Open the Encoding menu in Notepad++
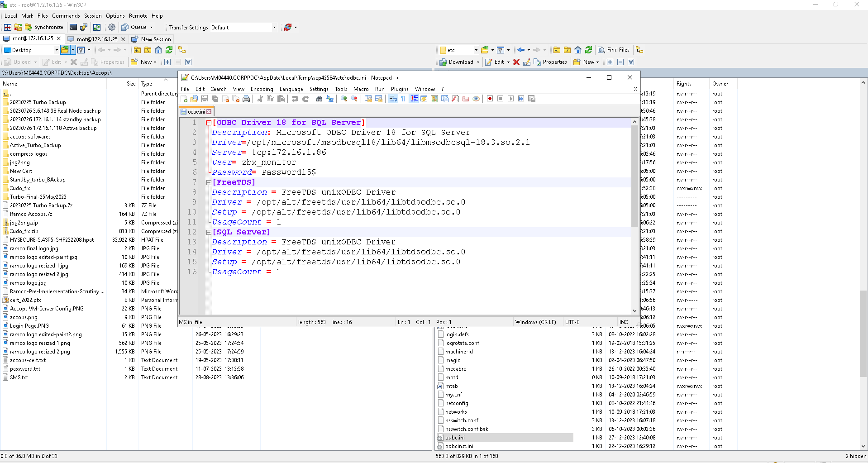The width and height of the screenshot is (868, 463). 262,89
